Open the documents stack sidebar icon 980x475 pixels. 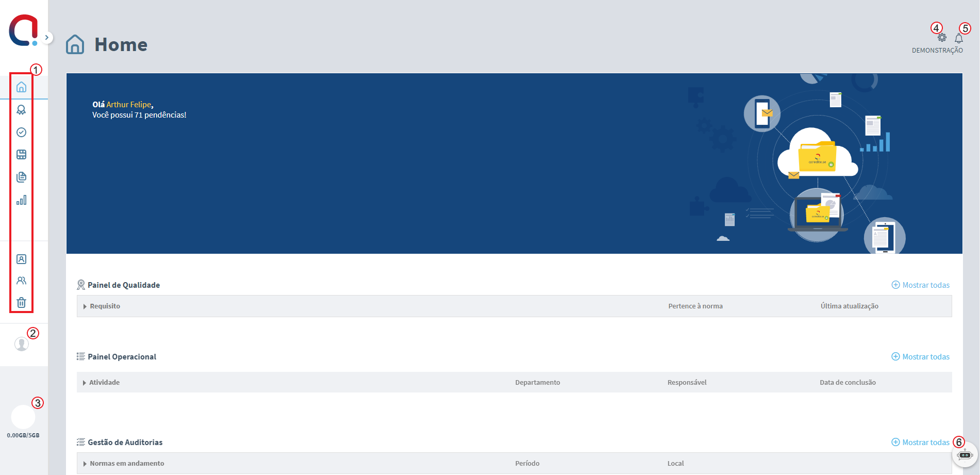[21, 177]
